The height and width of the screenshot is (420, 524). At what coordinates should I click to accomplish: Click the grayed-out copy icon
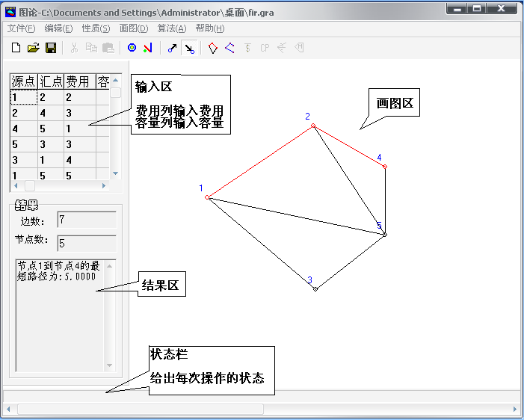(x=91, y=48)
